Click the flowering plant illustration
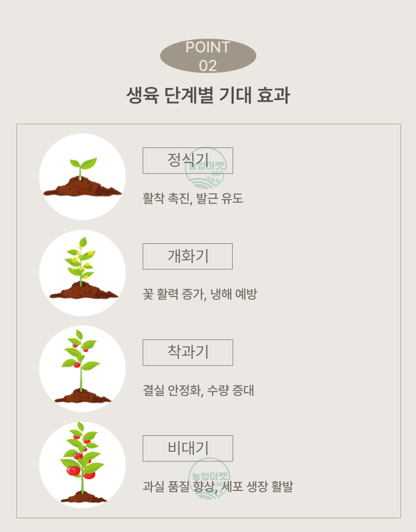Image resolution: width=416 pixels, height=532 pixels. point(82,268)
